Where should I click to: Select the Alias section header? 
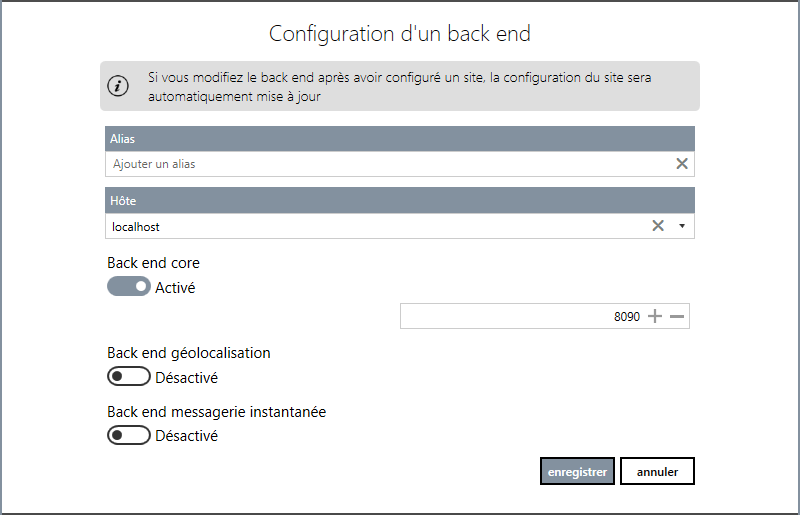click(x=399, y=139)
